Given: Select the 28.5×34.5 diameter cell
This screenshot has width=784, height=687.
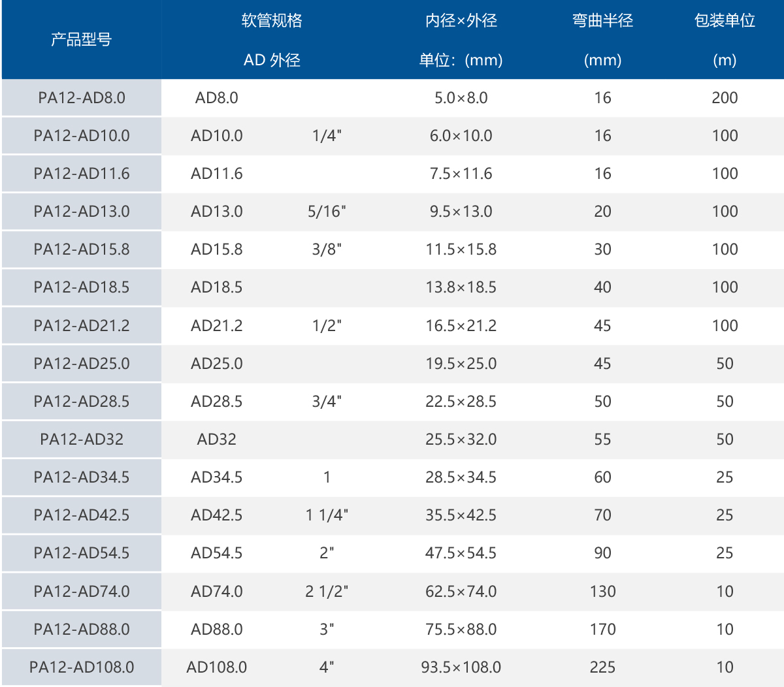Looking at the screenshot, I should click(461, 477).
